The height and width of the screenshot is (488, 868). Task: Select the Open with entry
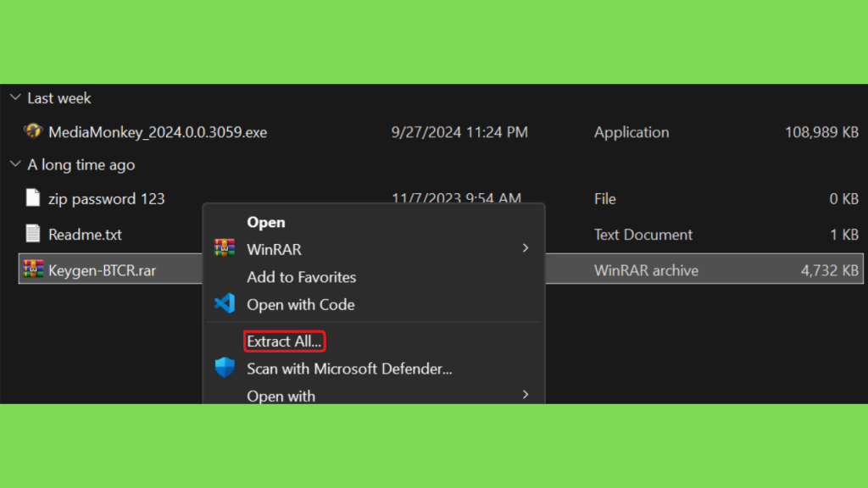pos(281,396)
